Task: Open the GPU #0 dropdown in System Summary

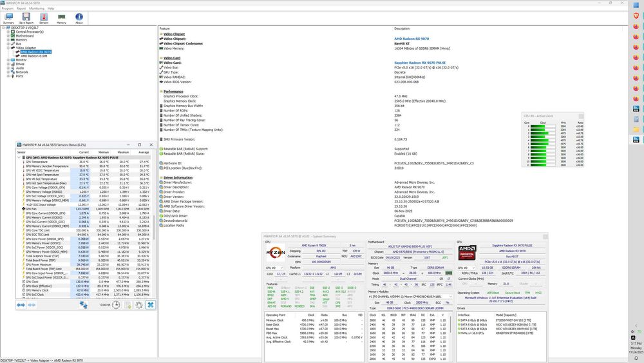Action: tap(466, 268)
